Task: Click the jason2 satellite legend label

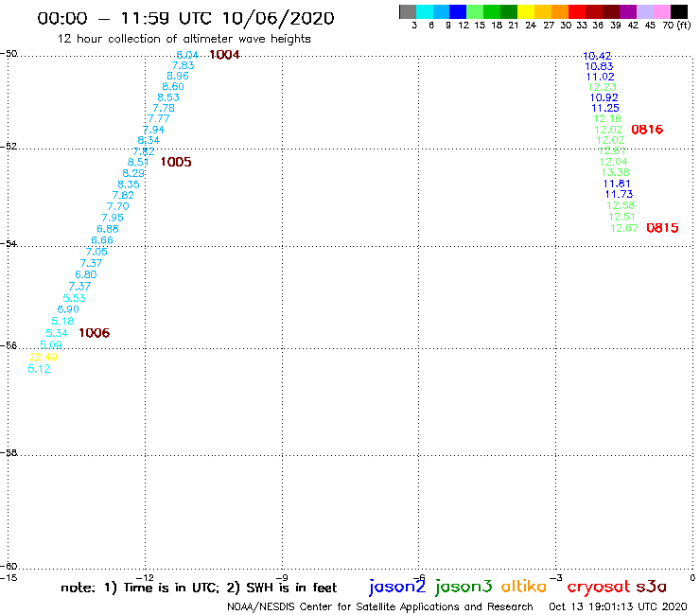Action: [397, 587]
